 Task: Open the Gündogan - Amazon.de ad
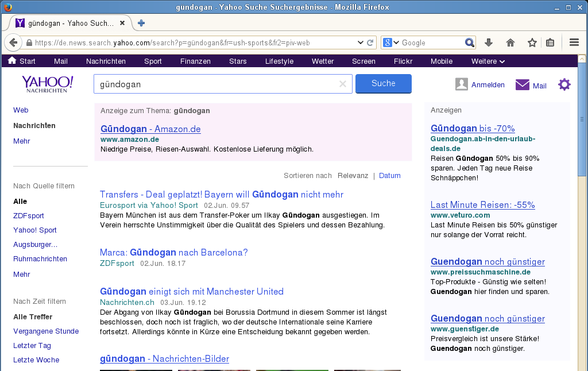pos(150,129)
